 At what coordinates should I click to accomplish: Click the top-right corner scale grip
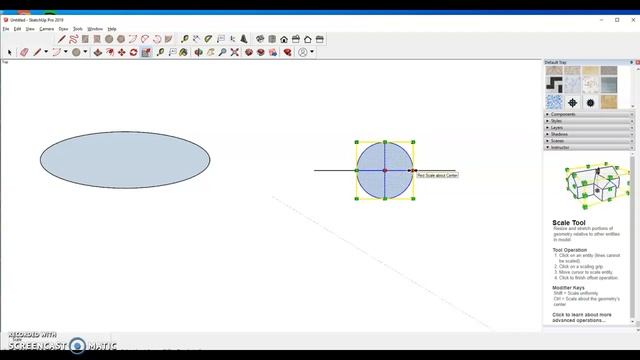point(413,142)
